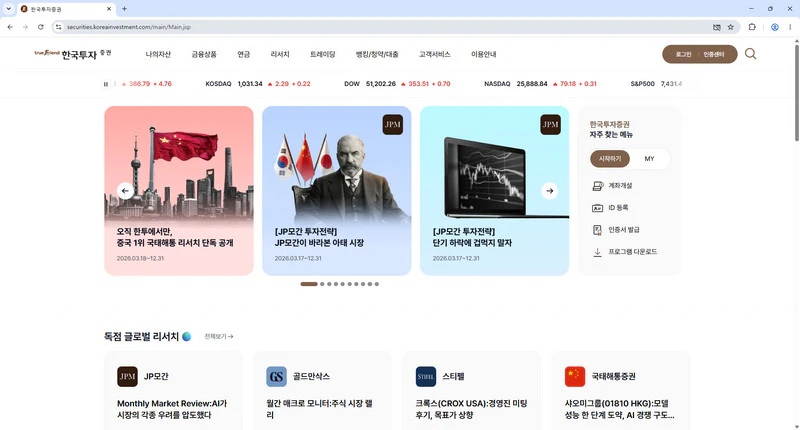
Task: Open the 중국 1위 국태해통 리서치 banner
Action: coord(179,191)
